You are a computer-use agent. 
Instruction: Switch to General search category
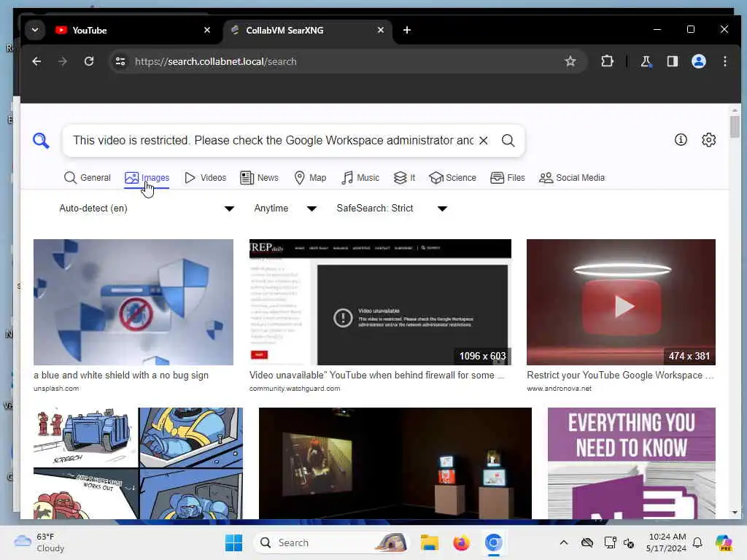[x=88, y=178]
